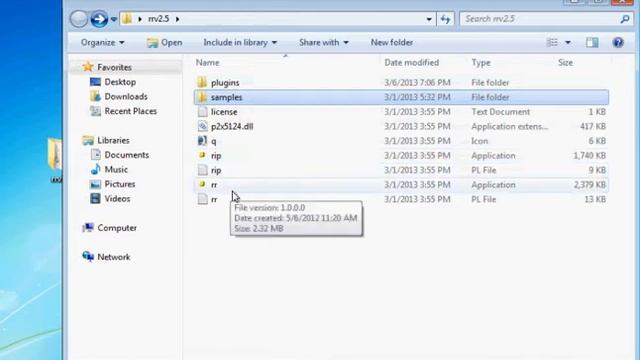Open the Documents library

(127, 155)
